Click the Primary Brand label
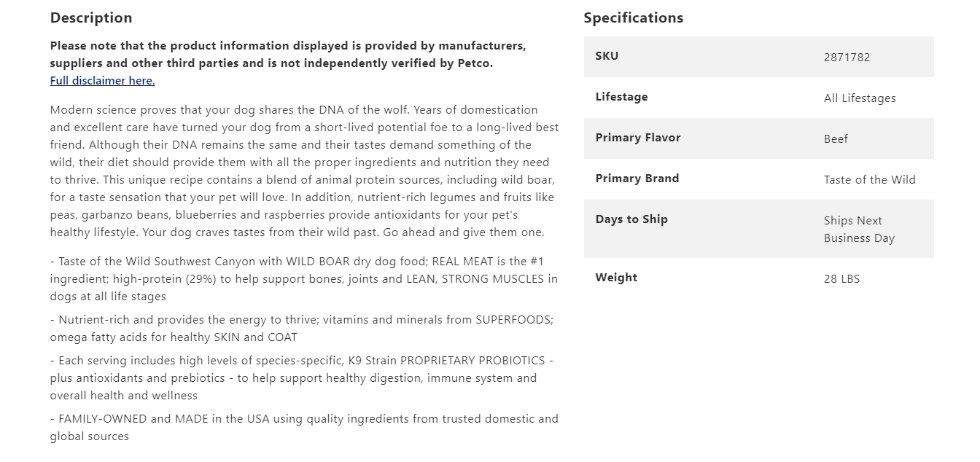 (x=637, y=179)
